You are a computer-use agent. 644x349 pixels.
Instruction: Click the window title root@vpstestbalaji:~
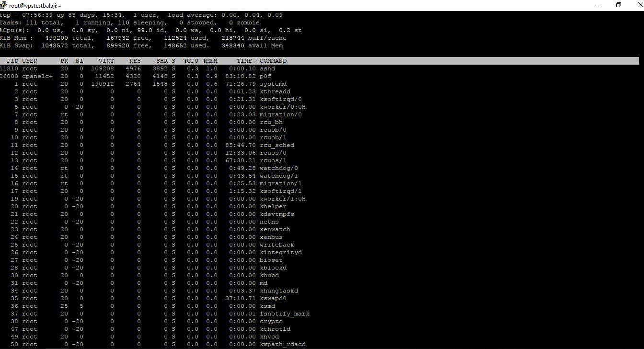coord(35,6)
